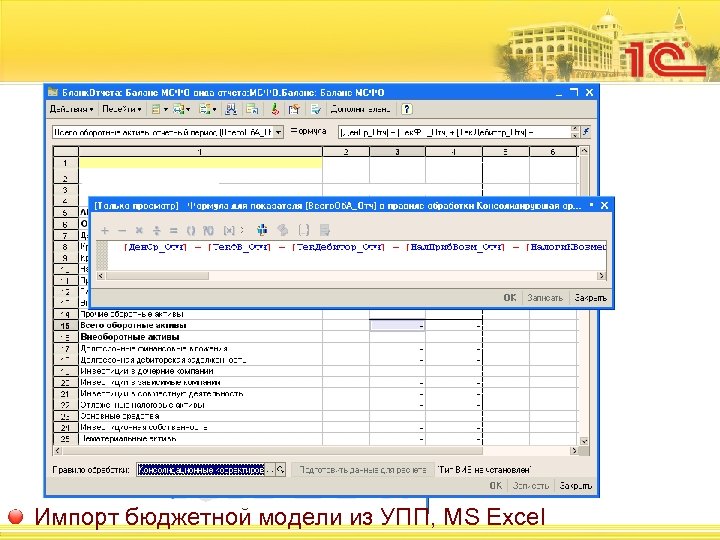Click OK at bottom of main window
Viewport: 720px width, 540px height.
click(x=495, y=486)
